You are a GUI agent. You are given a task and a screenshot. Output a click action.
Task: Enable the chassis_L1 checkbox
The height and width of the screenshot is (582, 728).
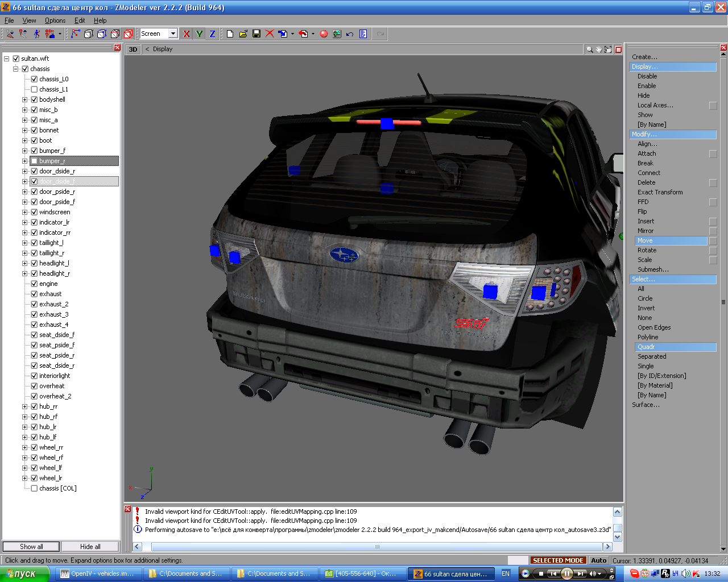(34, 89)
